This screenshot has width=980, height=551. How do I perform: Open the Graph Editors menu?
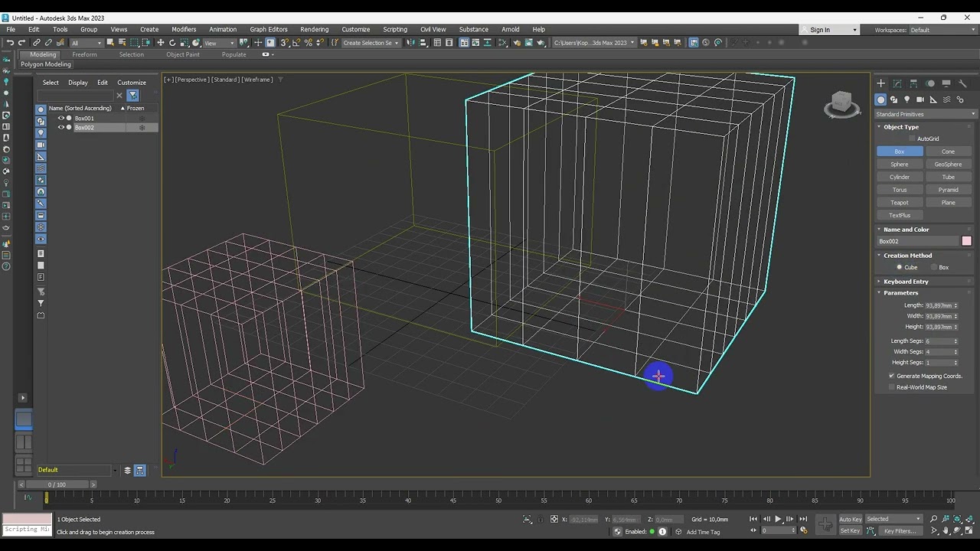(x=269, y=29)
